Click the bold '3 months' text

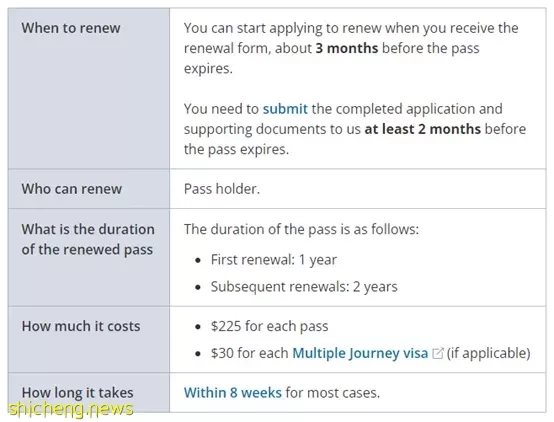click(x=347, y=48)
